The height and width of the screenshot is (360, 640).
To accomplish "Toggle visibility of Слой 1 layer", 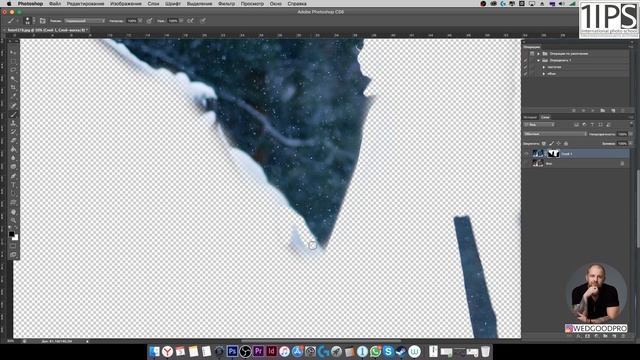I will coord(526,154).
